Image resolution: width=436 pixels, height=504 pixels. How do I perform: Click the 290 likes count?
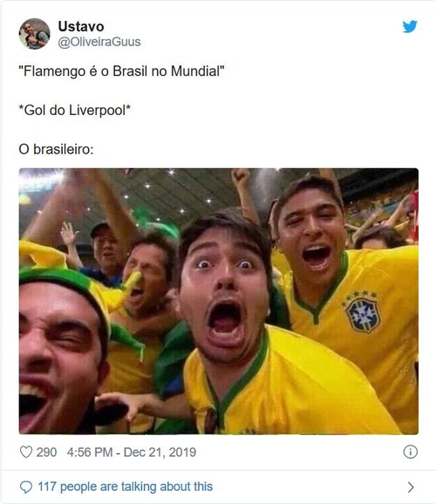click(46, 453)
